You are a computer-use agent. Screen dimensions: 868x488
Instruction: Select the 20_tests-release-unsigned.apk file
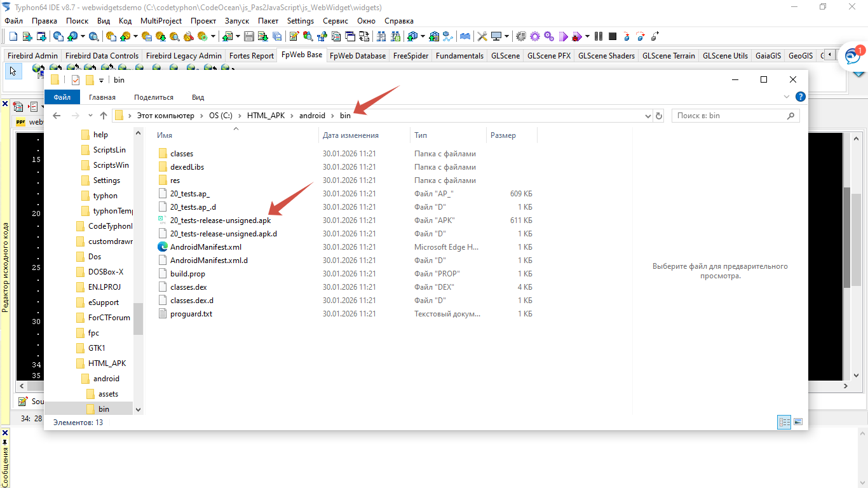pos(220,220)
